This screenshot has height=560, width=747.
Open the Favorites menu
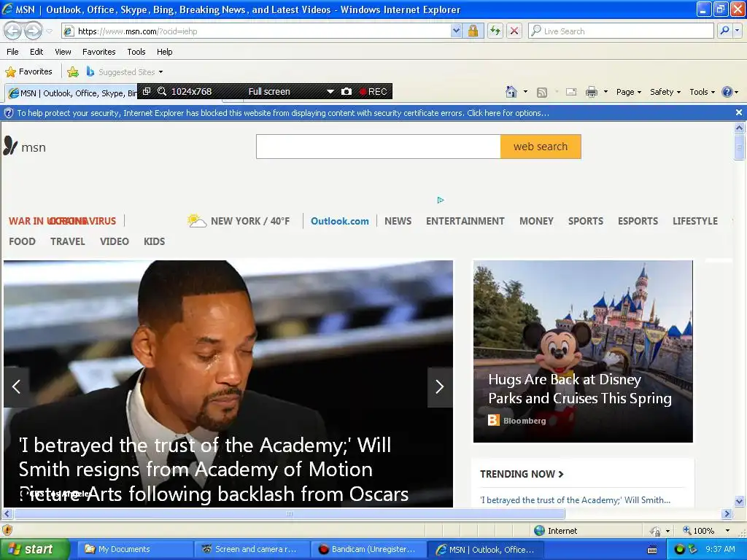pyautogui.click(x=99, y=52)
